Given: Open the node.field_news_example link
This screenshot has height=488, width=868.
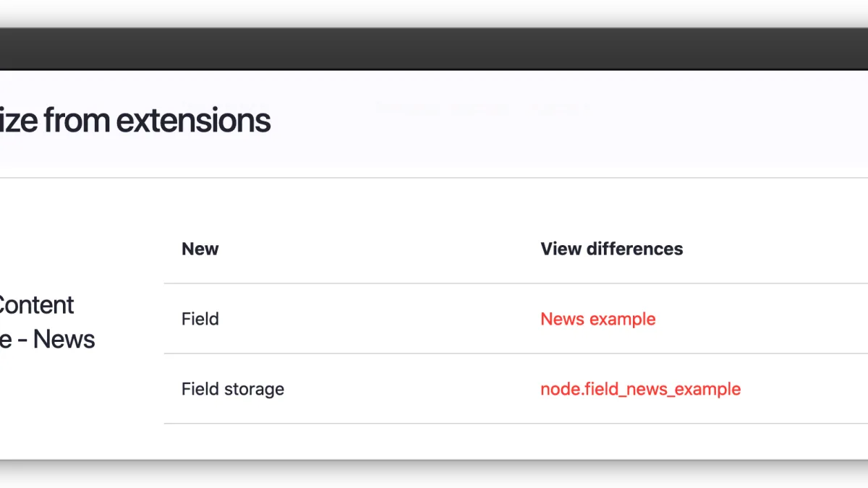Looking at the screenshot, I should tap(640, 389).
